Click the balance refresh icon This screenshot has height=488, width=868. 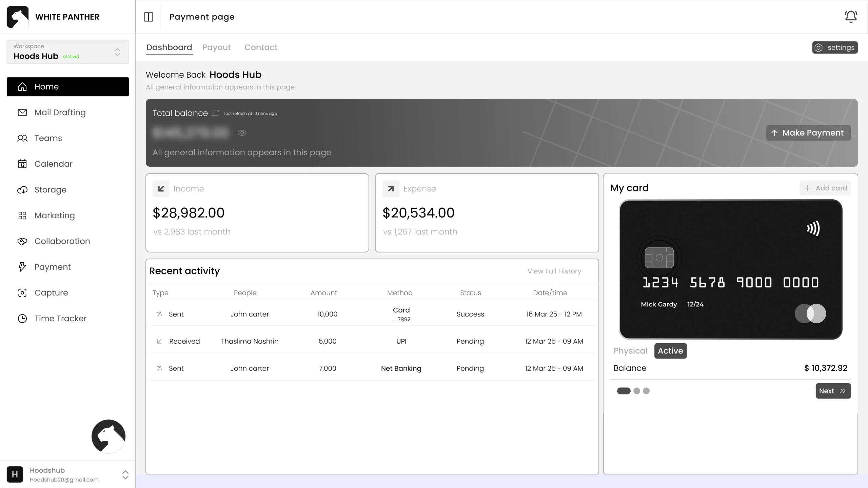click(x=216, y=113)
